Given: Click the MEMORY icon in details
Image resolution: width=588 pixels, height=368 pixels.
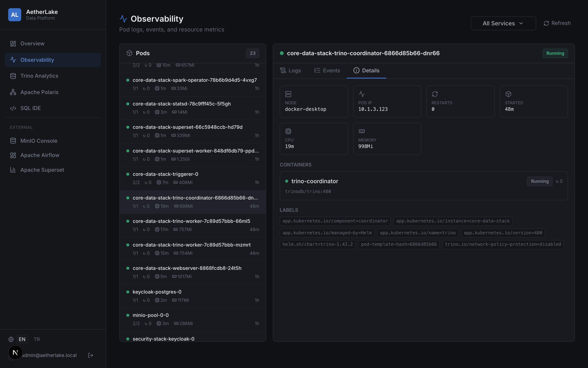Looking at the screenshot, I should (x=362, y=131).
